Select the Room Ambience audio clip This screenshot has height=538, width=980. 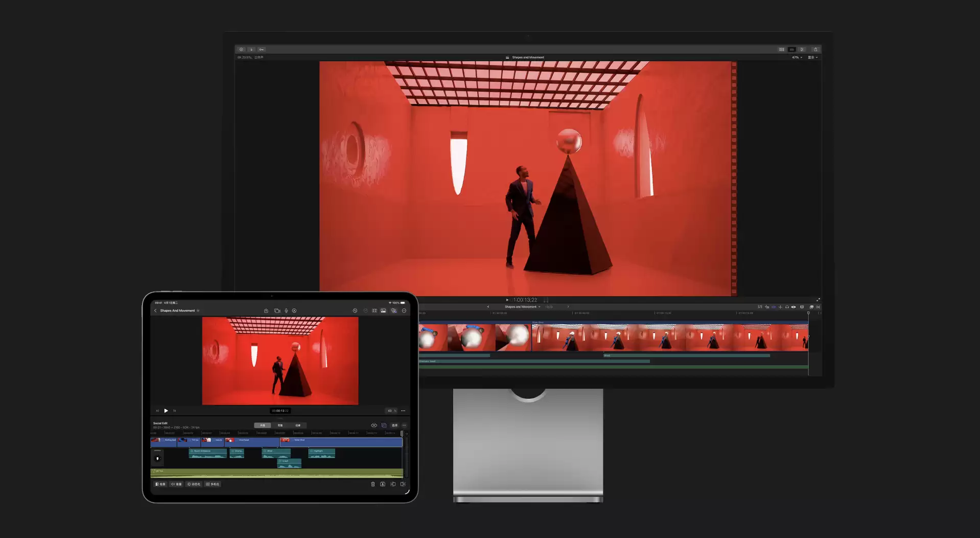207,453
